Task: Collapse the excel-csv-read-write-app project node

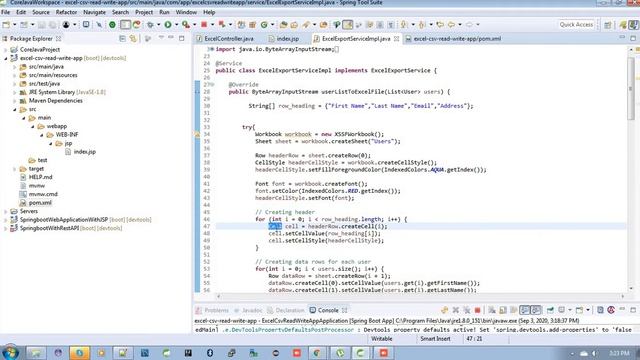Action: (6, 58)
